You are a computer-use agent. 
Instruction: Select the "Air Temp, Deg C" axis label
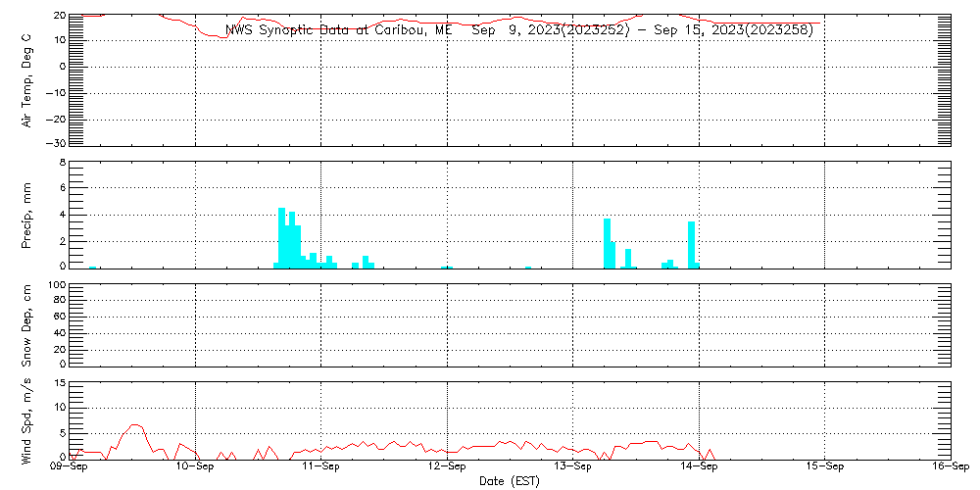(x=26, y=79)
